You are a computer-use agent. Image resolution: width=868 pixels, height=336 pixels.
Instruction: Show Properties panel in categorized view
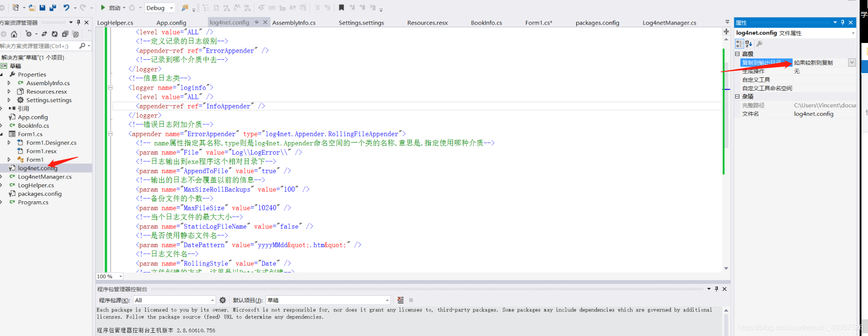click(x=739, y=44)
